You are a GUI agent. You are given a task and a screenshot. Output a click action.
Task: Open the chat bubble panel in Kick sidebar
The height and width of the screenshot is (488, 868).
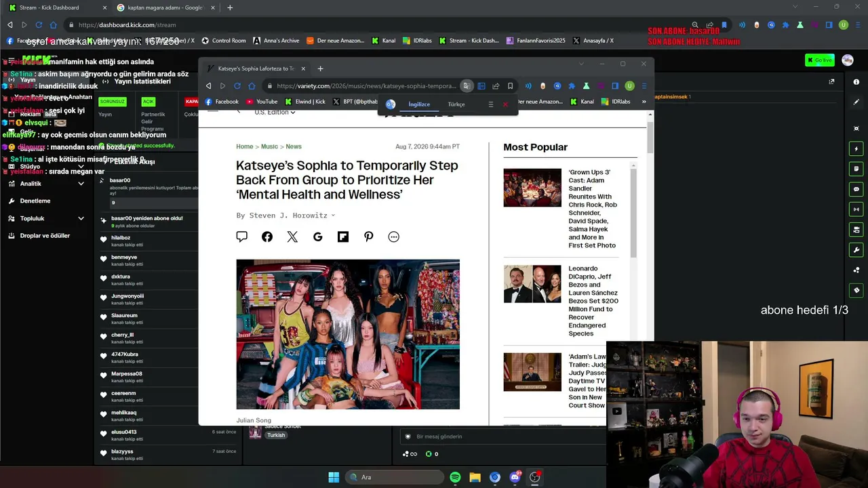point(856,189)
